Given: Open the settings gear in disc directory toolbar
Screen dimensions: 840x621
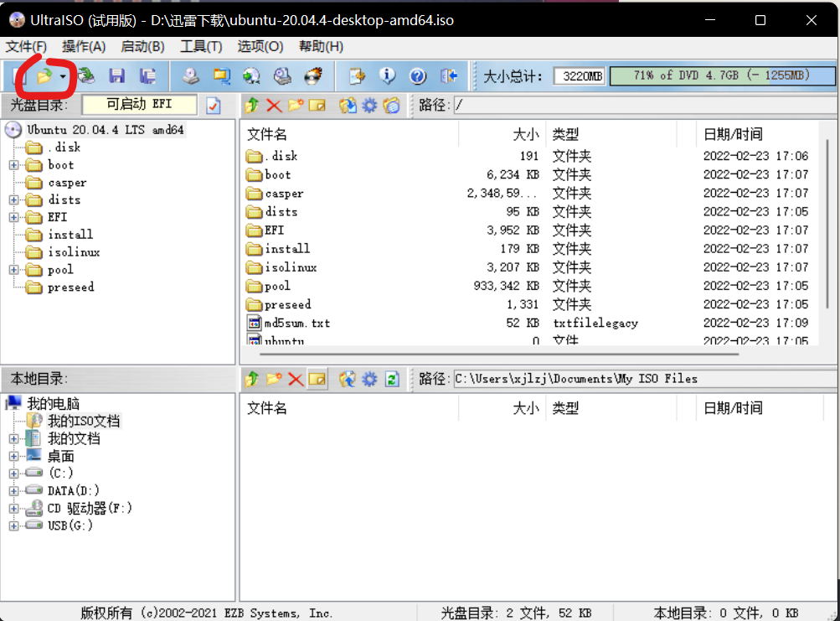Looking at the screenshot, I should 368,105.
